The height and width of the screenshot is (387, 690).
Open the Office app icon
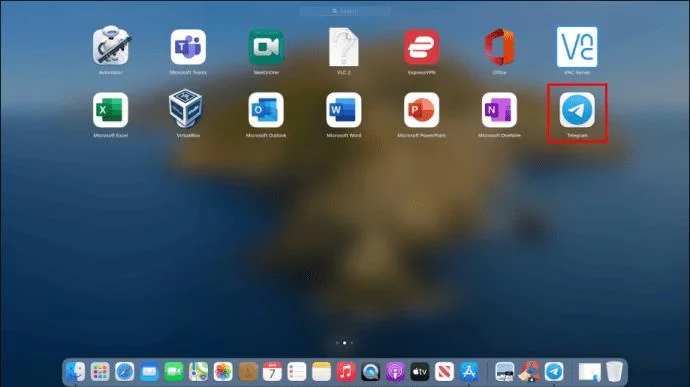(x=499, y=47)
